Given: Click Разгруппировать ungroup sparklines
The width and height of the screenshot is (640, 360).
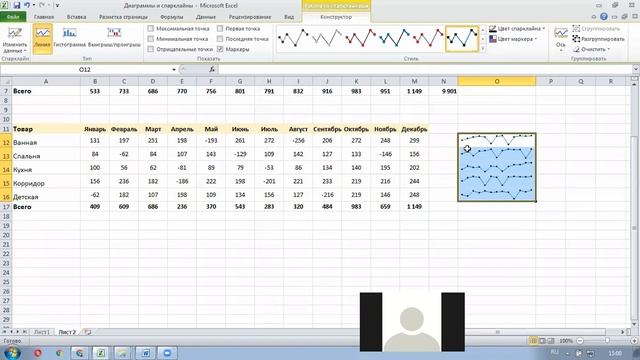Looking at the screenshot, I should pyautogui.click(x=598, y=39).
